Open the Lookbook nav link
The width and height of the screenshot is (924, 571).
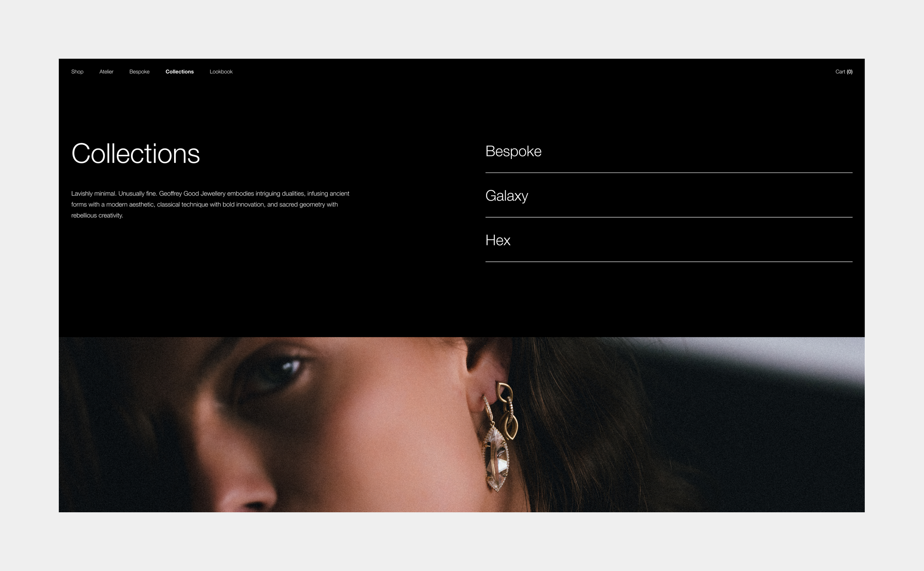tap(221, 72)
